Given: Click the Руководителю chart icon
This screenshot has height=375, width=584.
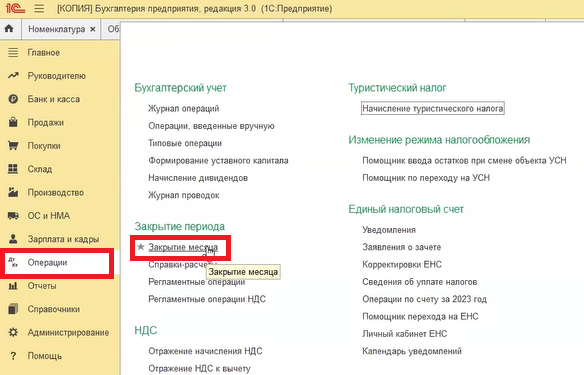Looking at the screenshot, I should coord(13,76).
